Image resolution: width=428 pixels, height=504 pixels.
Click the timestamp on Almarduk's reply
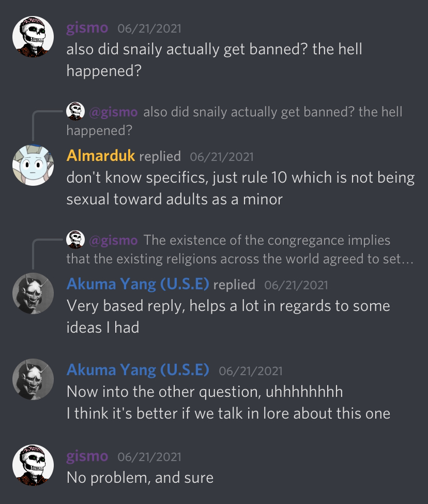[x=222, y=157]
